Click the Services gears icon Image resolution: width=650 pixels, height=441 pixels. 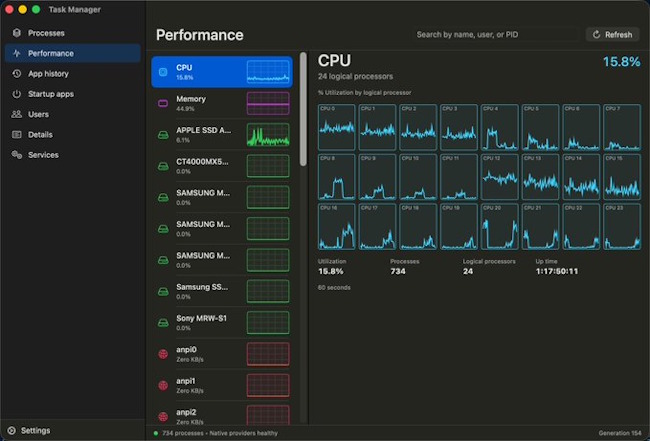pos(17,155)
